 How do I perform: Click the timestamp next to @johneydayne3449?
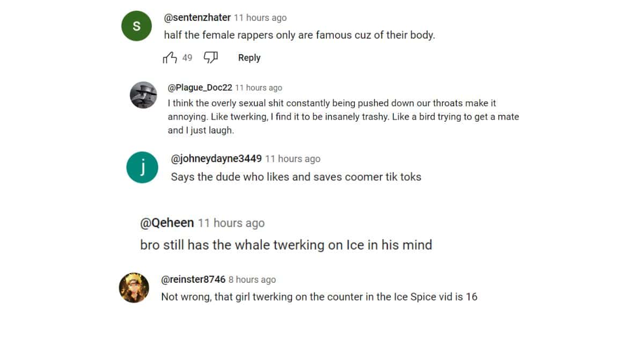[292, 159]
